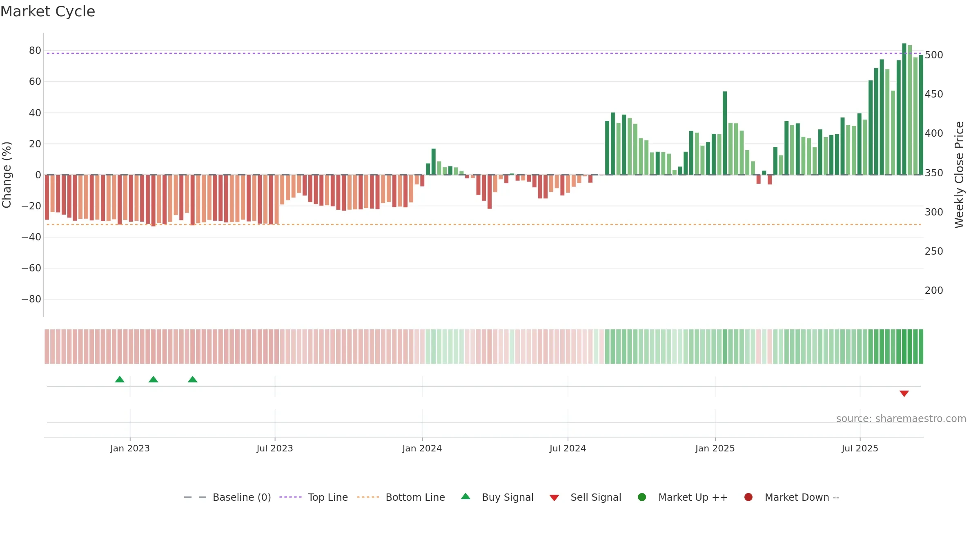
Task: Click the 80 tick on the Change axis
Action: 35,51
